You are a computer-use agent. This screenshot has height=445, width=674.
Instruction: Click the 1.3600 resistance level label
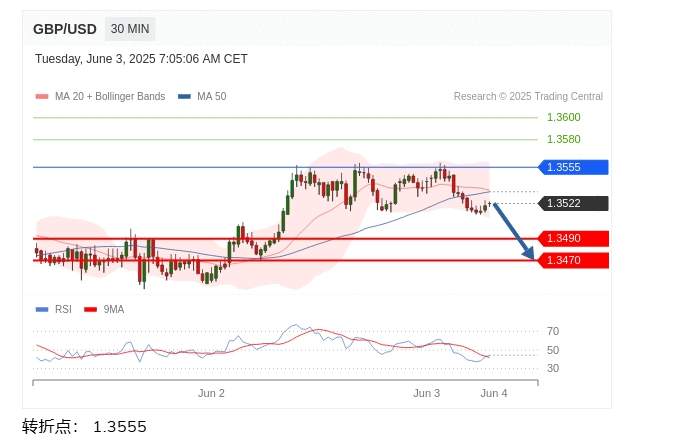point(564,117)
